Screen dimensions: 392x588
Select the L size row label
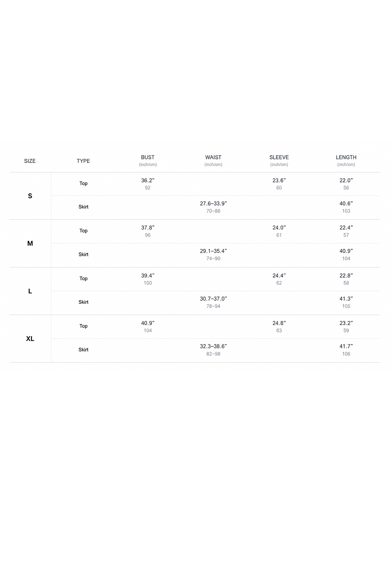pos(30,291)
